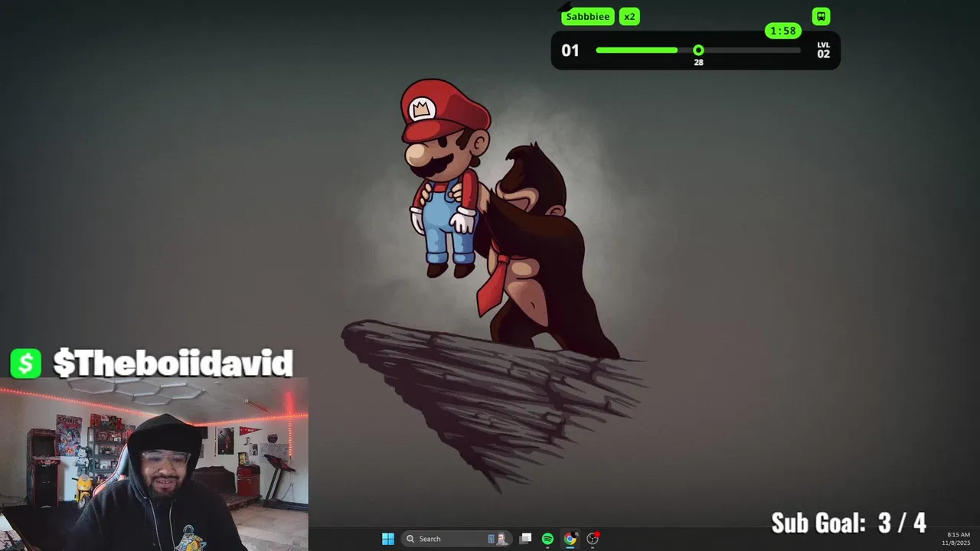This screenshot has width=980, height=551.
Task: Click the webcam video feed
Action: tap(154, 465)
